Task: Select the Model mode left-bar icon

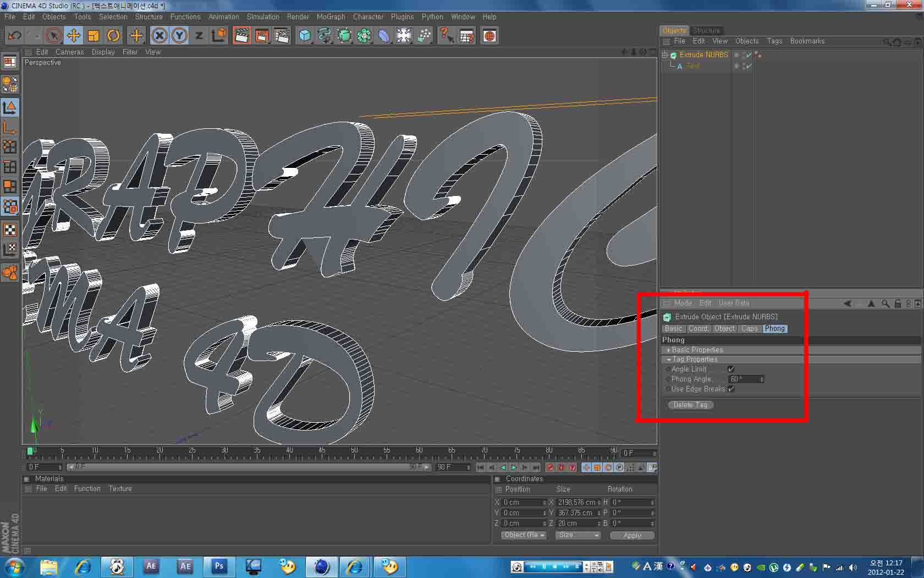Action: click(10, 107)
